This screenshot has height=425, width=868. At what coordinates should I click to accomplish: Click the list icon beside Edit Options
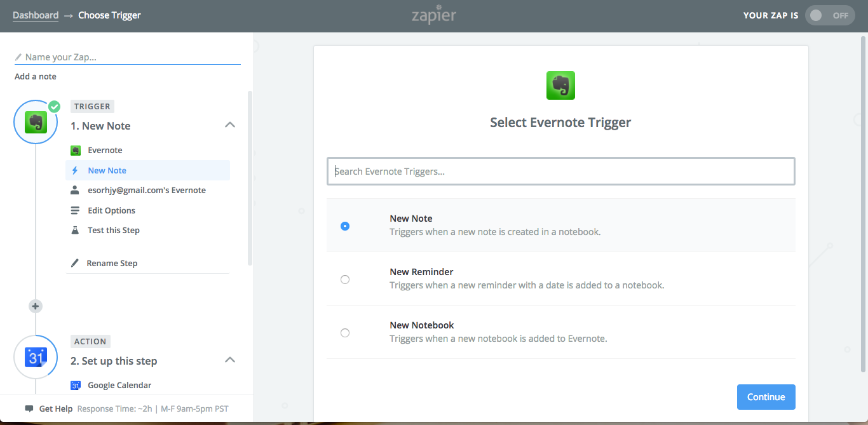(75, 210)
